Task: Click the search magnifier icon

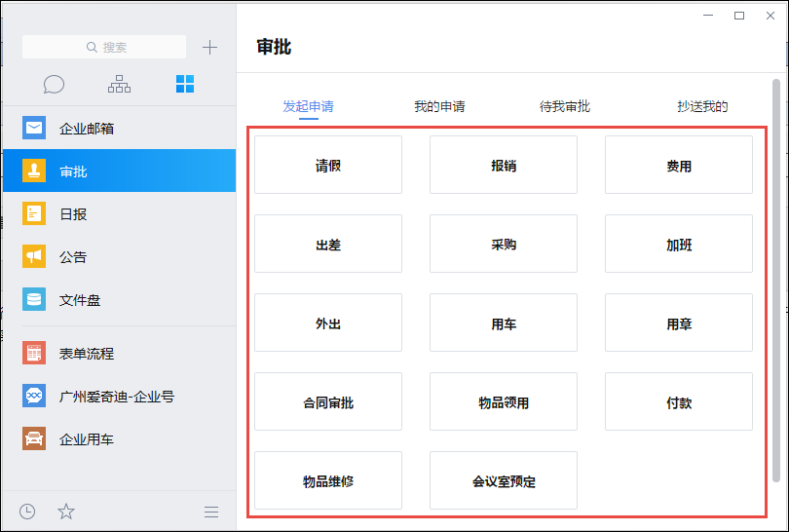Action: 92,47
